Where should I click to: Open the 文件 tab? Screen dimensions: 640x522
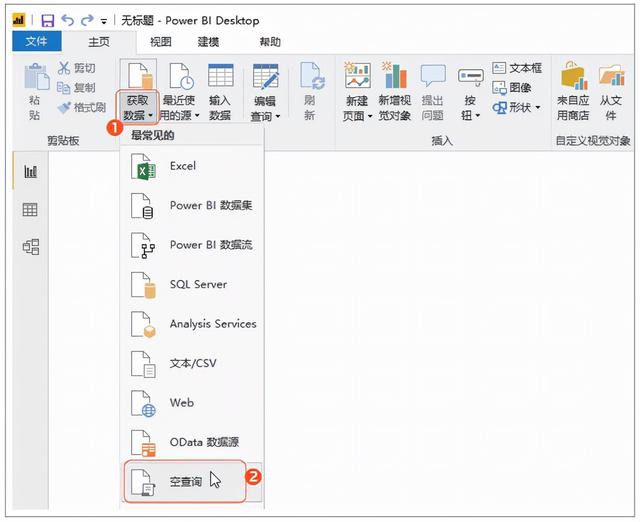37,41
